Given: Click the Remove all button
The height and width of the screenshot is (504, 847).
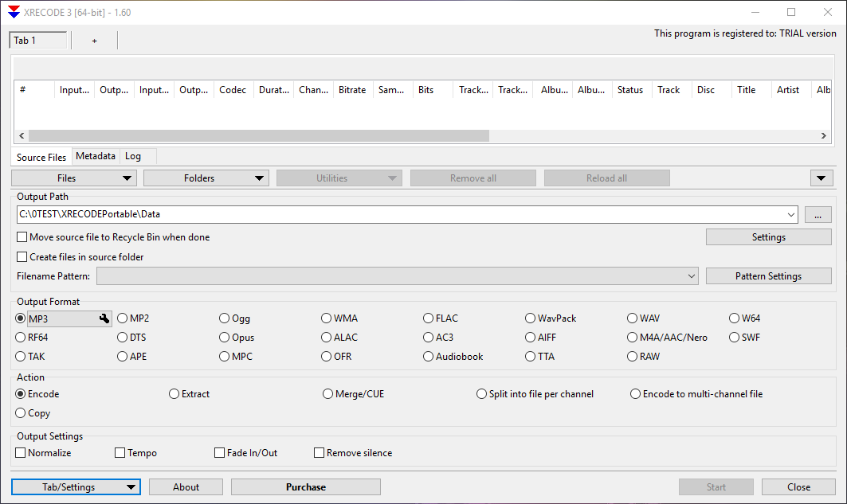Looking at the screenshot, I should click(x=473, y=178).
